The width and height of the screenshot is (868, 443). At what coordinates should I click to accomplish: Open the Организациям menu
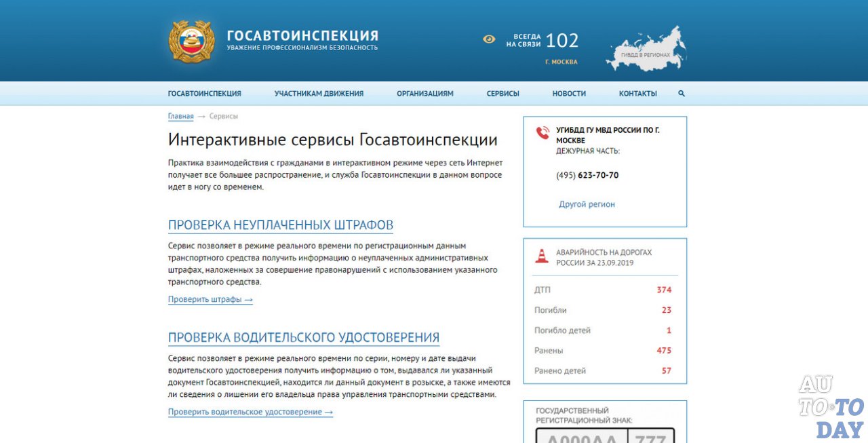[x=425, y=94]
